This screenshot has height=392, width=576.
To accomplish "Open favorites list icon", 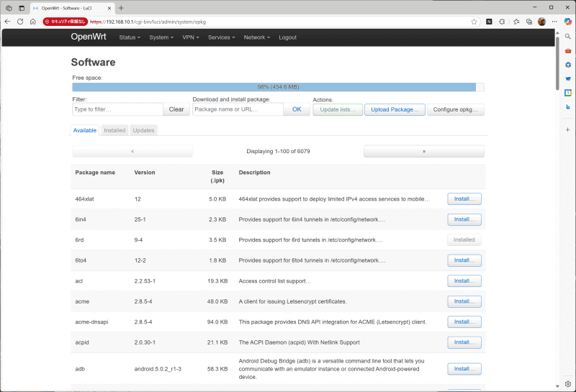I will 516,22.
